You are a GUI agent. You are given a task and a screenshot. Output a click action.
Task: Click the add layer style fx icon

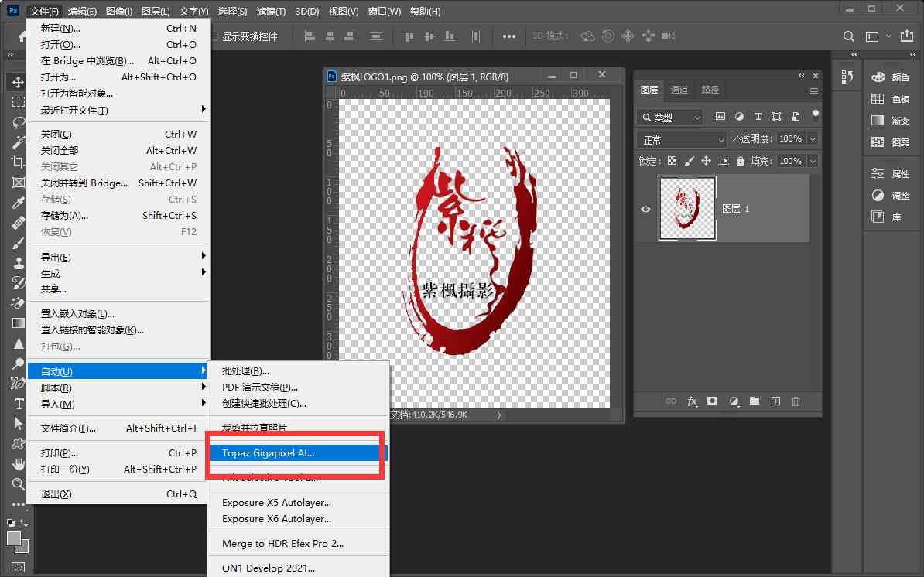click(x=693, y=401)
